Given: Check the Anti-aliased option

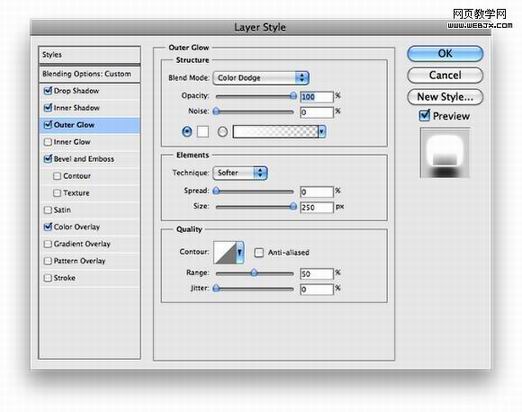Looking at the screenshot, I should 259,252.
